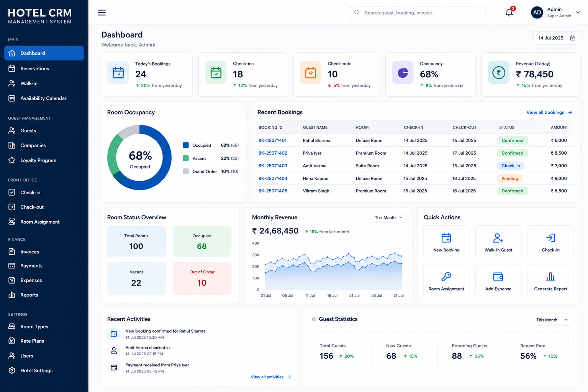This screenshot has height=392, width=588.
Task: Open Users in the sidebar
Action: pos(44,356)
